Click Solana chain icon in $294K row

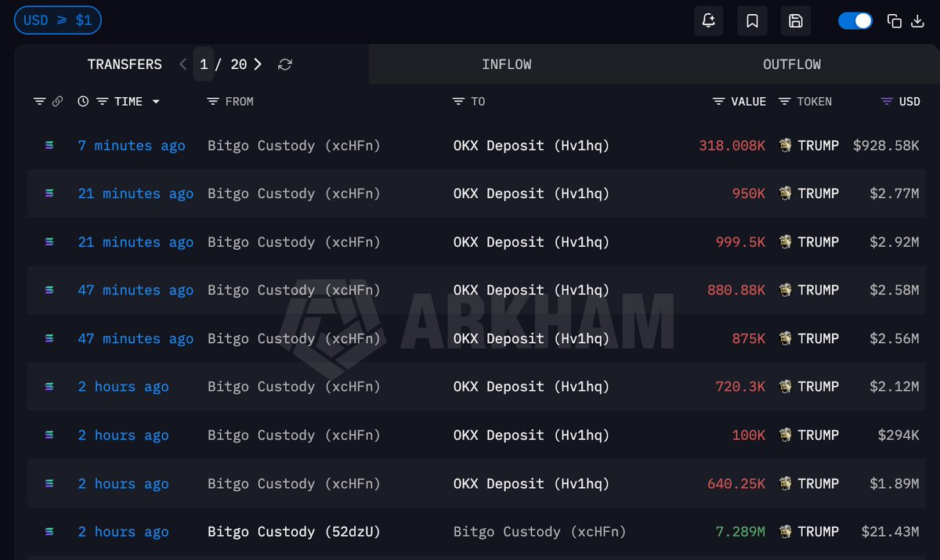49,435
